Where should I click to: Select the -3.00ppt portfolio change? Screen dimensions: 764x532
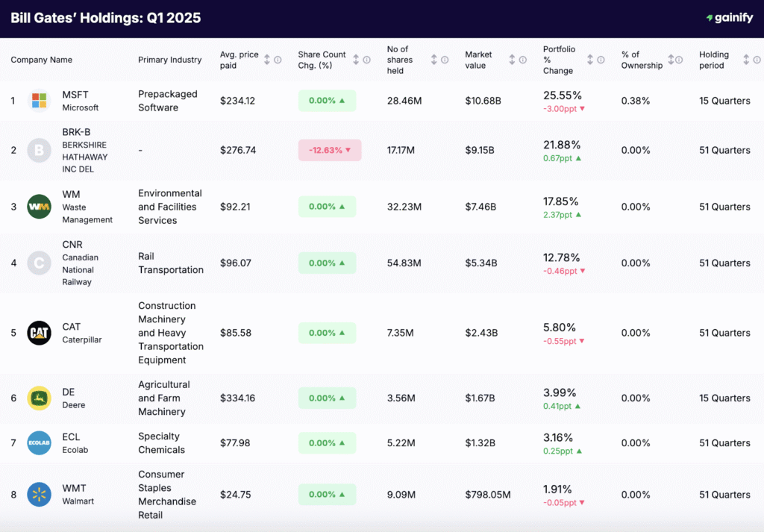coord(564,109)
